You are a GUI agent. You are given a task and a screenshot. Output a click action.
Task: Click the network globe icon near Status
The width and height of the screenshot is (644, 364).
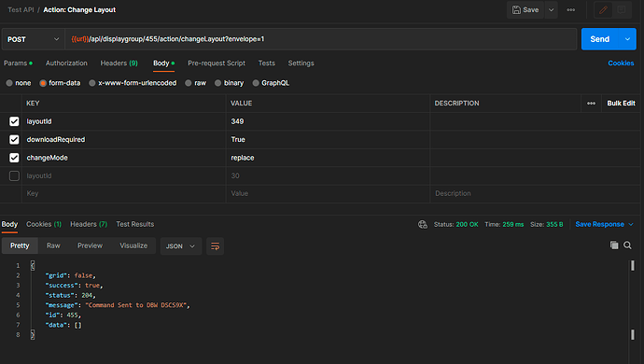(x=422, y=224)
